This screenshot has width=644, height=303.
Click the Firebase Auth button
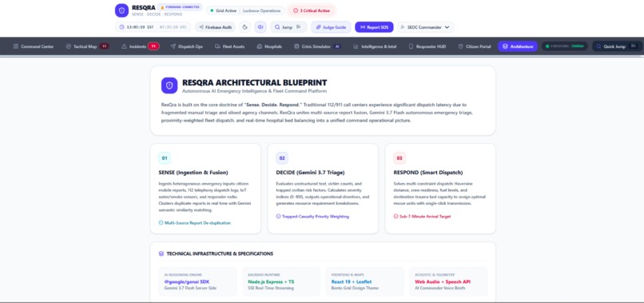[x=215, y=27]
